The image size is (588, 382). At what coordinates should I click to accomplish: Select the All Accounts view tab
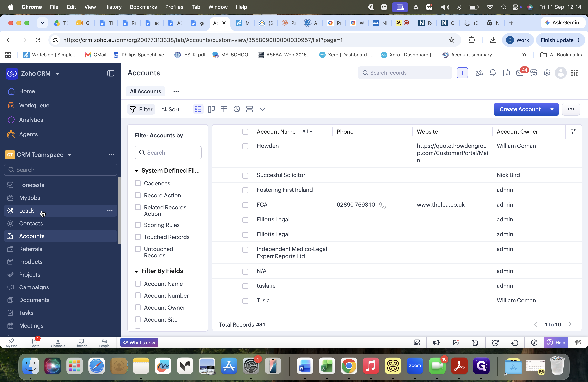pyautogui.click(x=145, y=91)
